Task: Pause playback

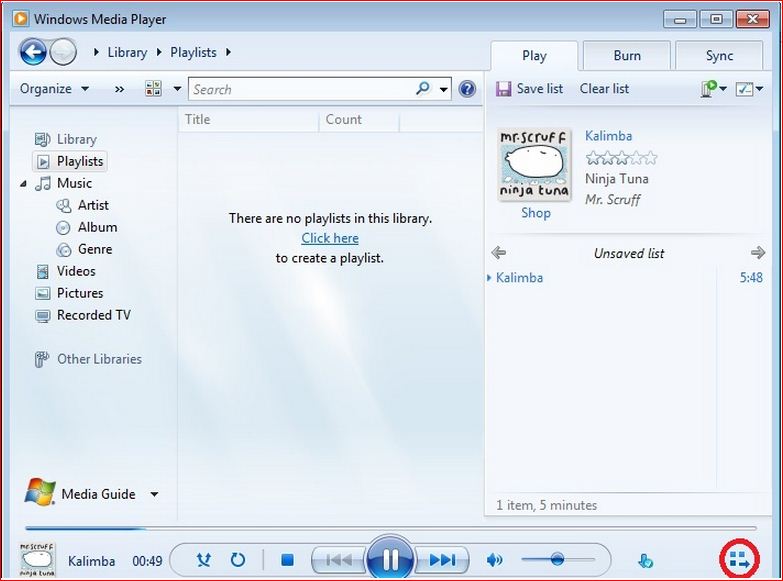Action: click(x=390, y=560)
